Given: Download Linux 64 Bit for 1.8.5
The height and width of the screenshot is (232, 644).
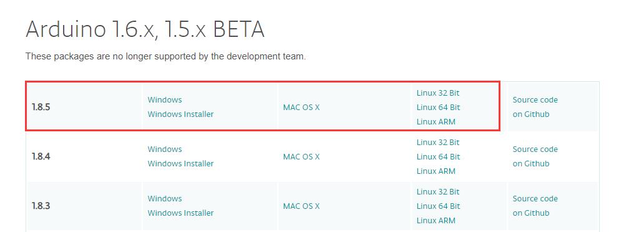Looking at the screenshot, I should coord(438,108).
